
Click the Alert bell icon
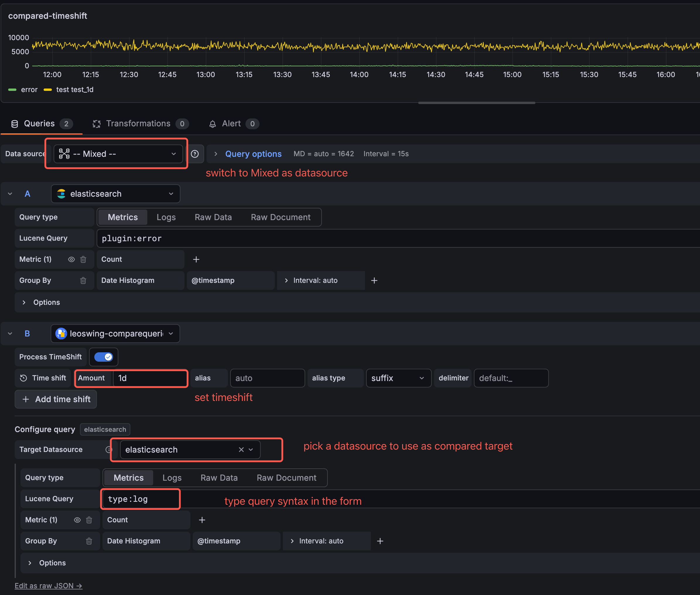pyautogui.click(x=212, y=124)
